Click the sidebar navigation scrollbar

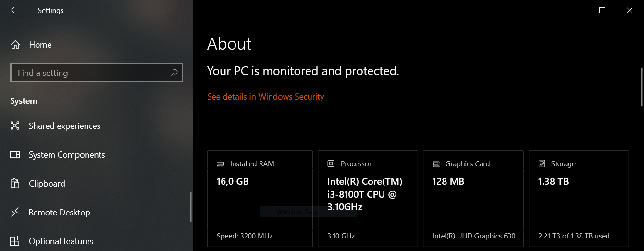point(191,207)
